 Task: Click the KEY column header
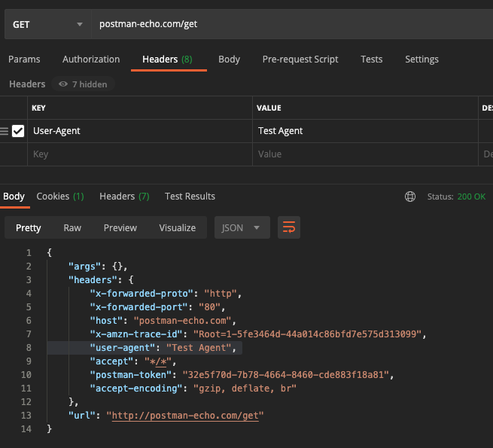coord(38,108)
